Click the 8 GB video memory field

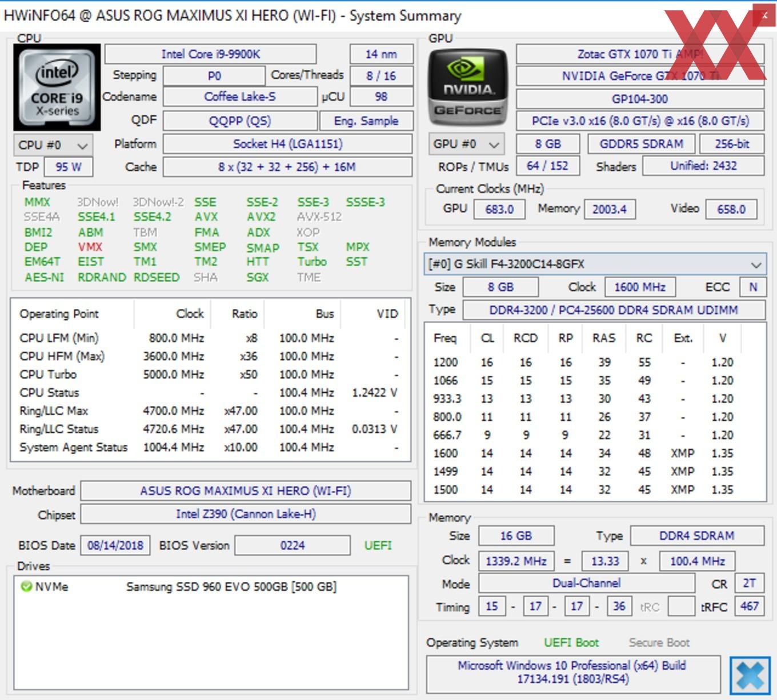[x=548, y=144]
